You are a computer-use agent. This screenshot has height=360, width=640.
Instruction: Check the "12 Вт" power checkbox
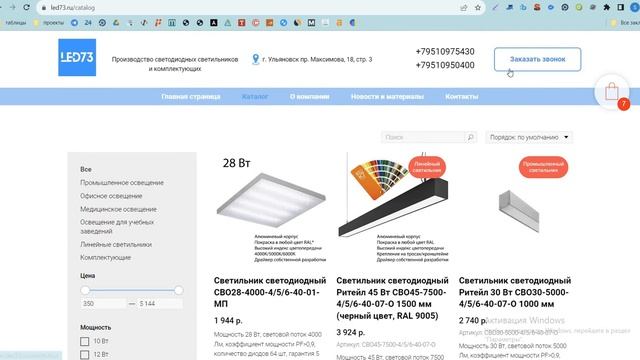[x=84, y=355]
